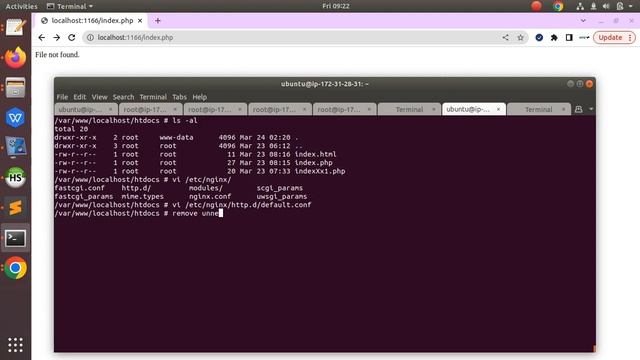Screen dimensions: 640x360
Task: Open the network status icon
Action: point(580,6)
